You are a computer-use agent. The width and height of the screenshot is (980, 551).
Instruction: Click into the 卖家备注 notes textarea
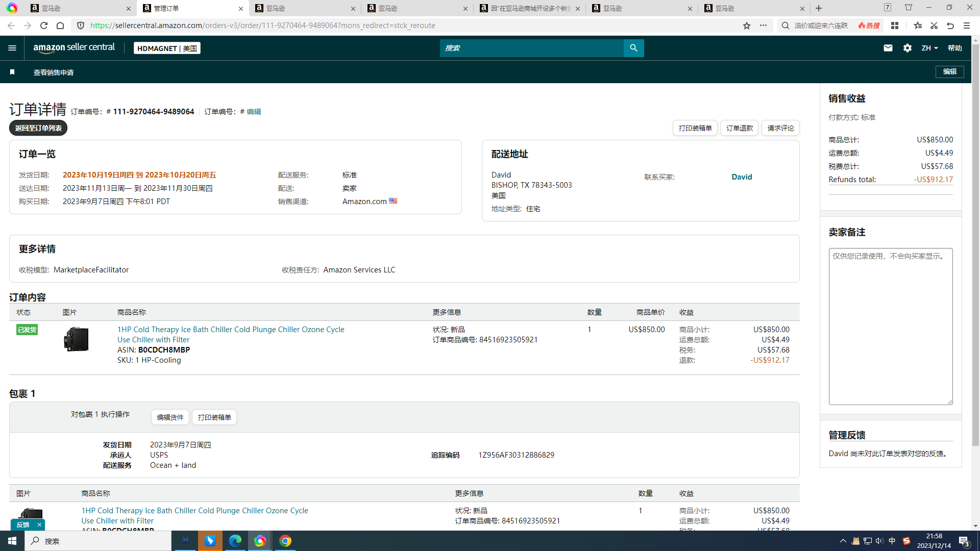point(891,327)
